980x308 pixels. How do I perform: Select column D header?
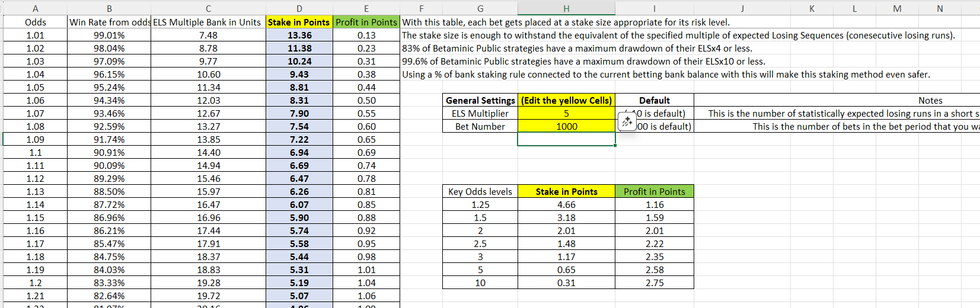pyautogui.click(x=299, y=8)
